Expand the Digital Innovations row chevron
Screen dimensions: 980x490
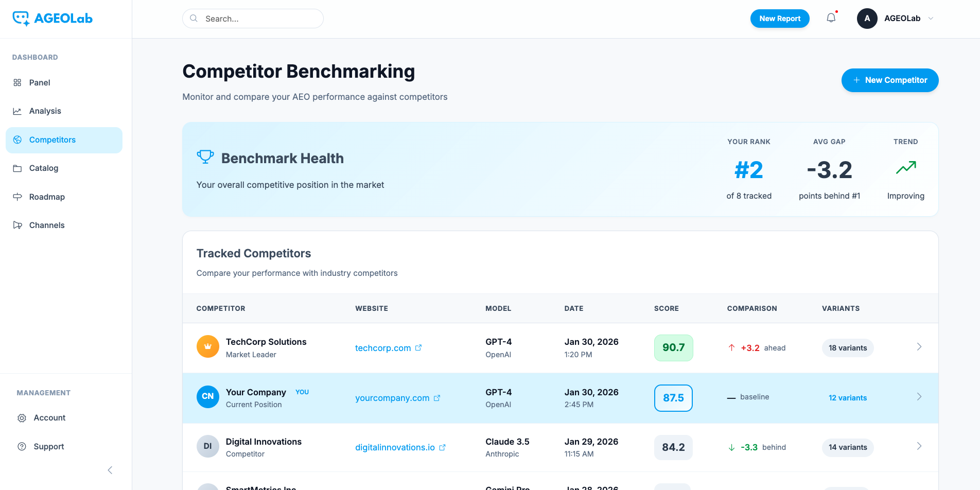pos(919,446)
